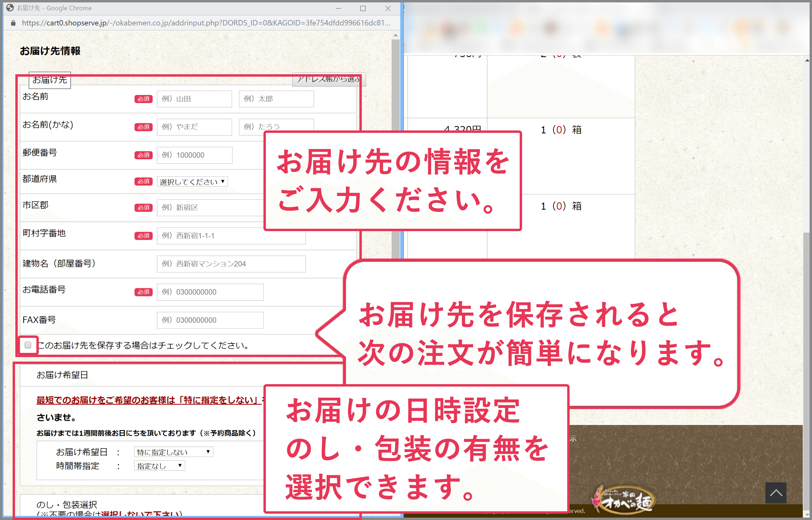The width and height of the screenshot is (812, 520).
Task: Minimize the お届け先 popup window
Action: (338, 8)
